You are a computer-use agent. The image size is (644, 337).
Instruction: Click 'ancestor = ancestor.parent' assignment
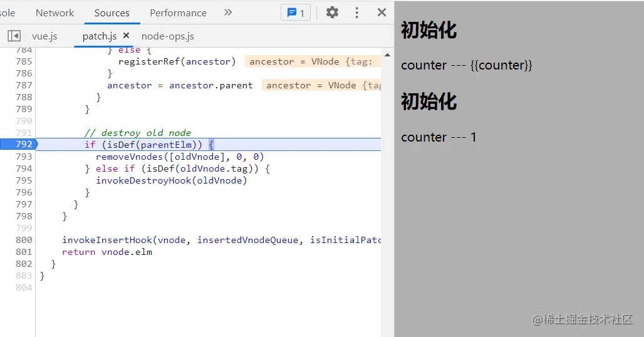coord(180,85)
